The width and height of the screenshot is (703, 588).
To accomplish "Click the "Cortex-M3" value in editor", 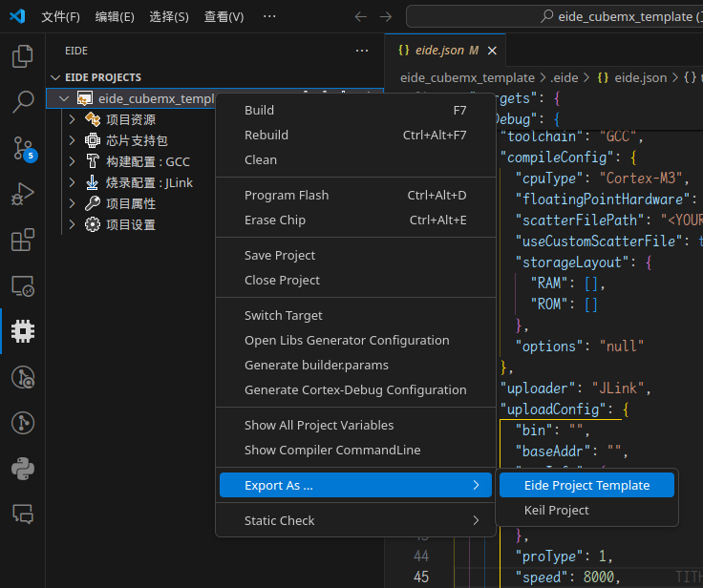I will tap(641, 178).
